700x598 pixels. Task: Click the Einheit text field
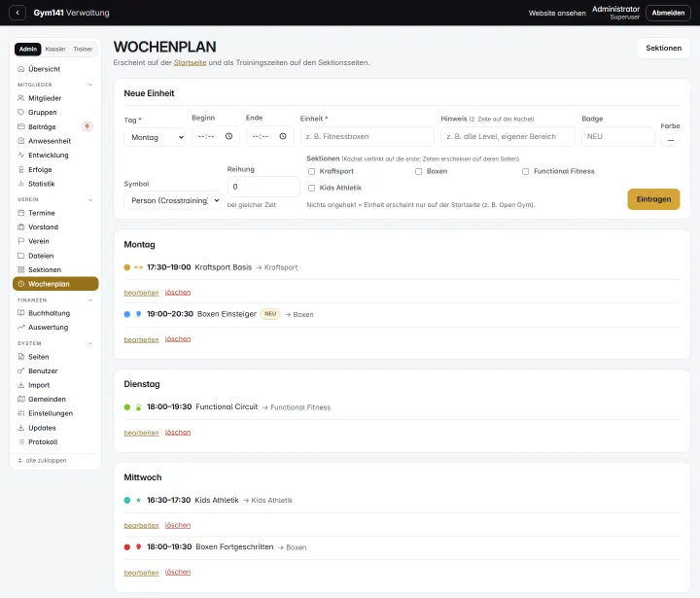click(367, 136)
